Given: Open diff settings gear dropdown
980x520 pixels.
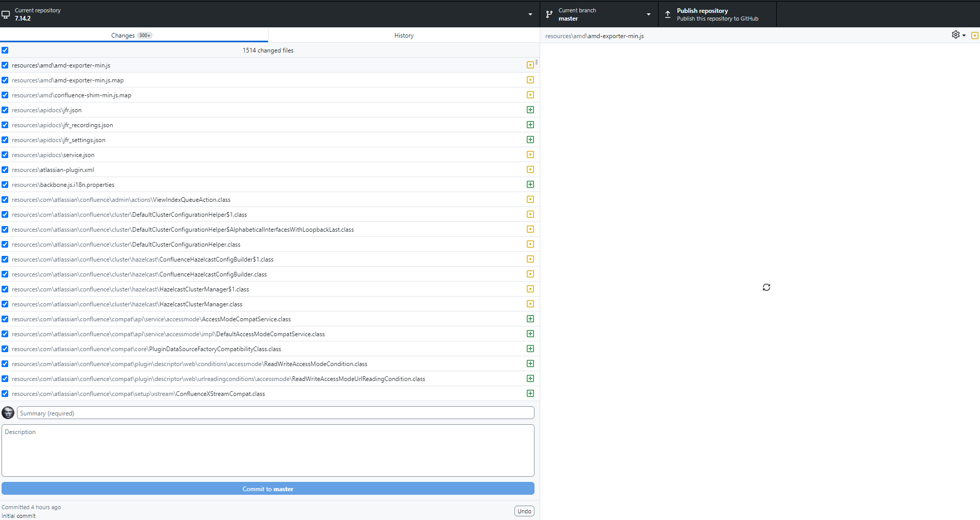Looking at the screenshot, I should point(958,35).
